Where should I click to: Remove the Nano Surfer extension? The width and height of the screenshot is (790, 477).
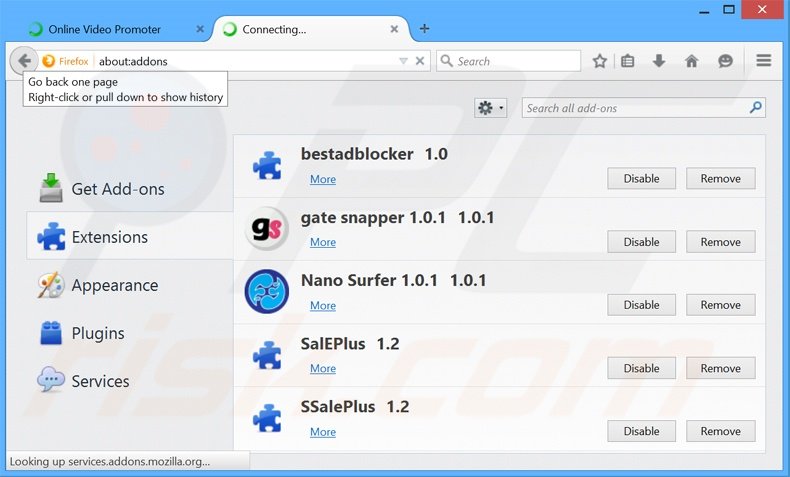click(x=720, y=305)
